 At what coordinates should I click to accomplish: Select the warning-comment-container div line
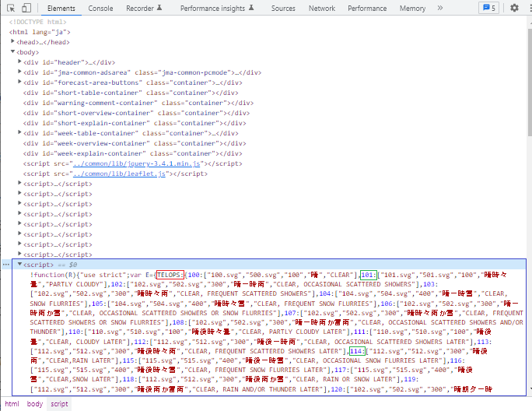(138, 103)
